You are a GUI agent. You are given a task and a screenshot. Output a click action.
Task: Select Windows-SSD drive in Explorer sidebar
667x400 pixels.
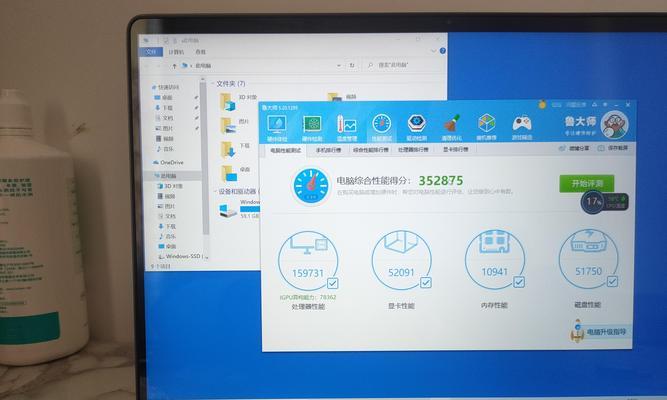click(x=182, y=257)
